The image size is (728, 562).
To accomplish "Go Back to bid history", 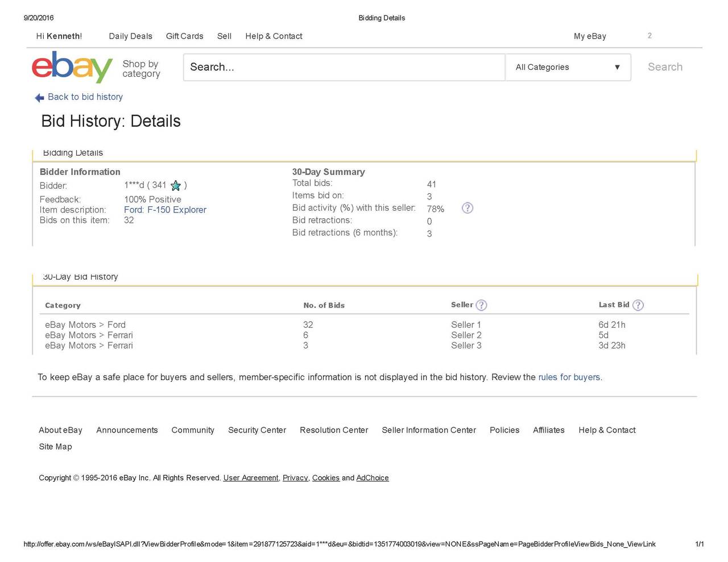I will (x=85, y=97).
